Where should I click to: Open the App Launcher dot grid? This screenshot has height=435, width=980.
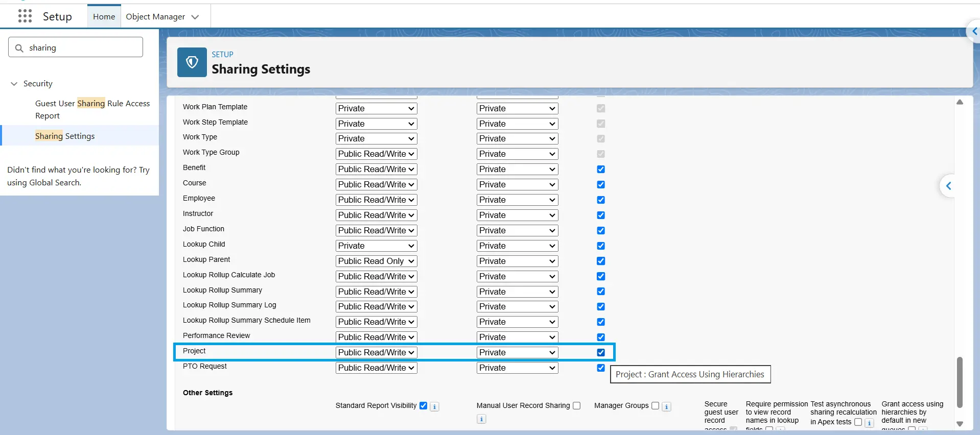25,16
